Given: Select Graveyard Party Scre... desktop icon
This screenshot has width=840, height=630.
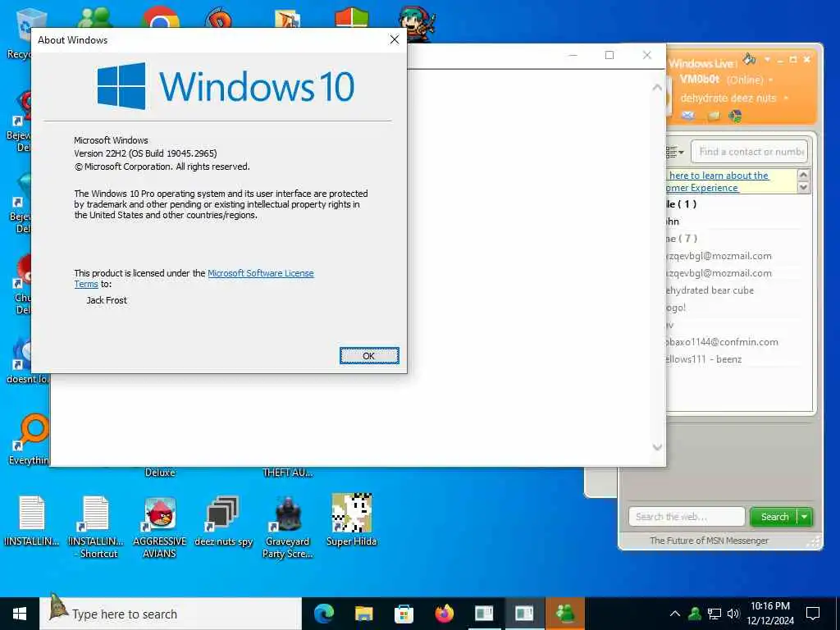Looking at the screenshot, I should tap(288, 527).
